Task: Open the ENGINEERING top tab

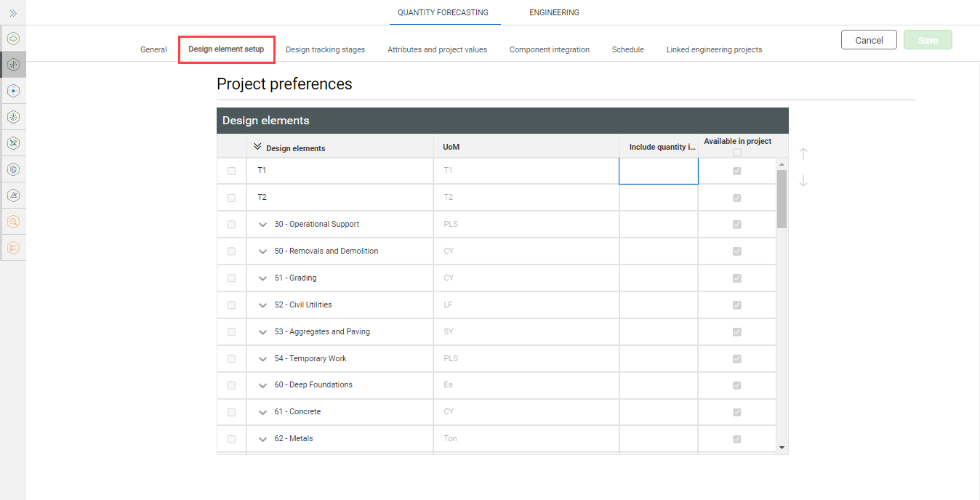Action: [554, 12]
